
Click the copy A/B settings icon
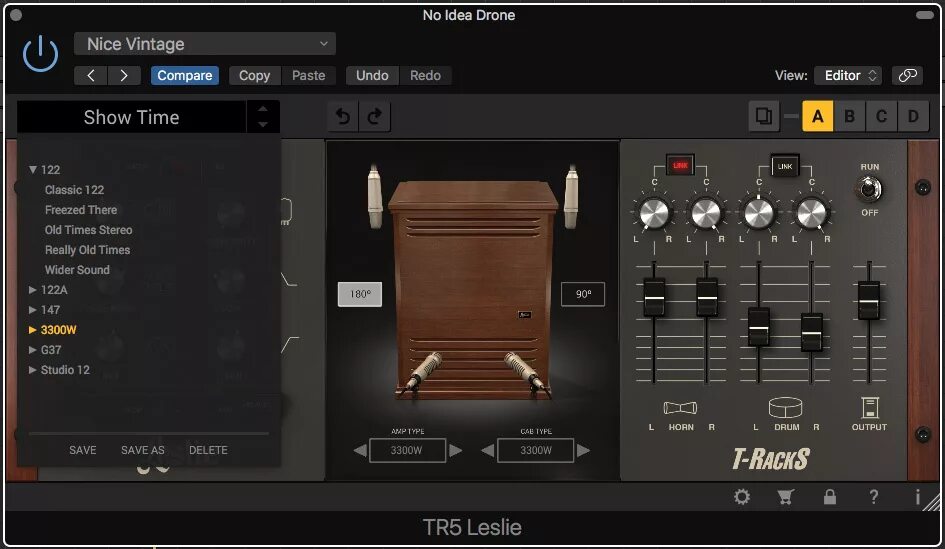pyautogui.click(x=764, y=116)
